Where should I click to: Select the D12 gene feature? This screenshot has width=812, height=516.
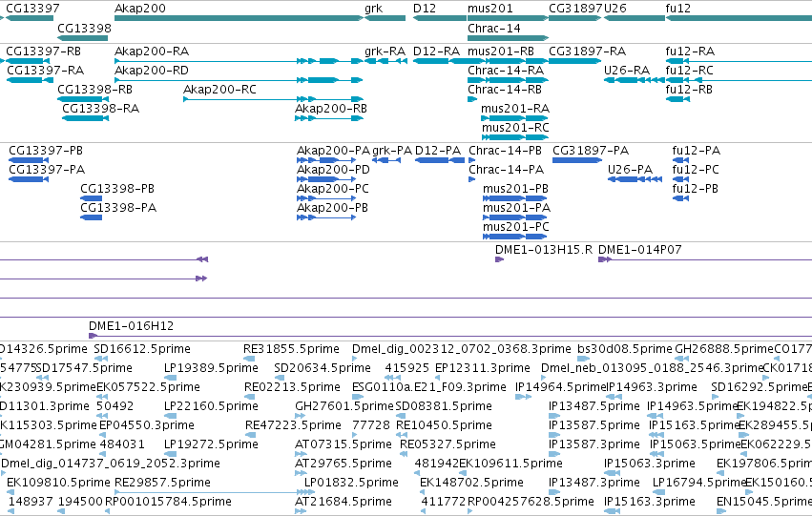[440, 18]
